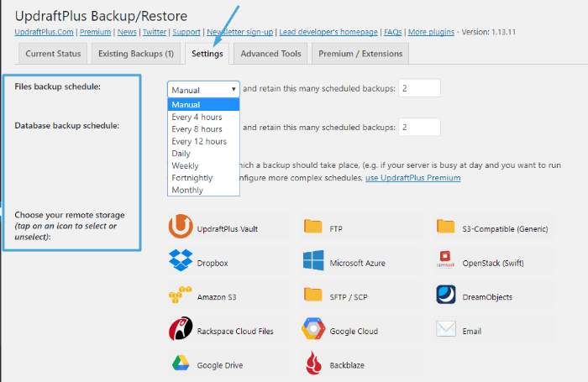588x382 pixels.
Task: Open the News link
Action: click(127, 32)
